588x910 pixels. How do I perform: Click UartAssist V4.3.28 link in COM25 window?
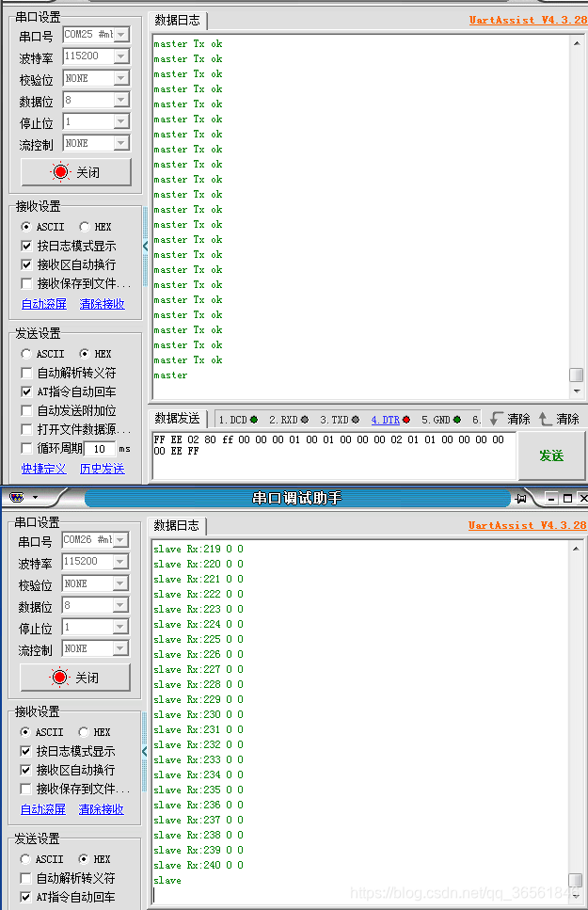pos(528,20)
